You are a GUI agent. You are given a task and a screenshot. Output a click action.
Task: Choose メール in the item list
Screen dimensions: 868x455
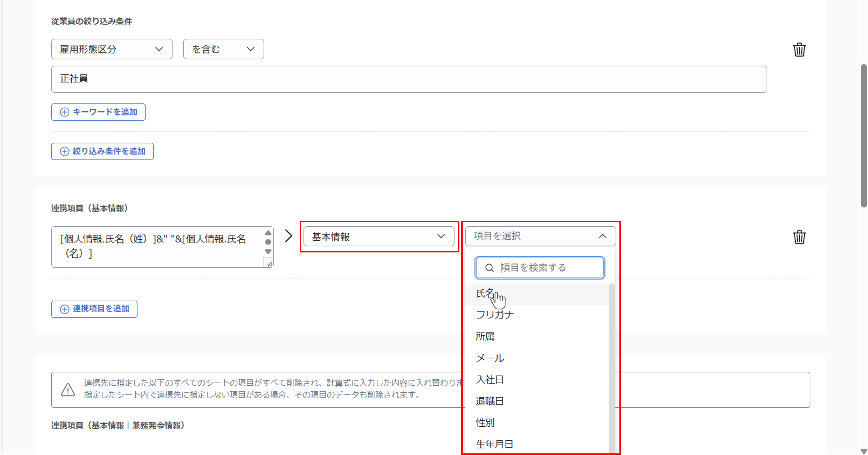[490, 358]
